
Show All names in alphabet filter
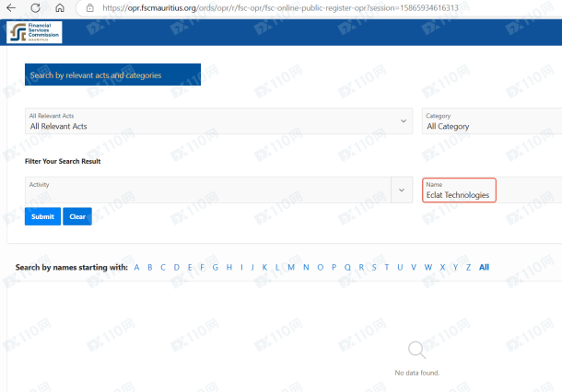click(484, 268)
